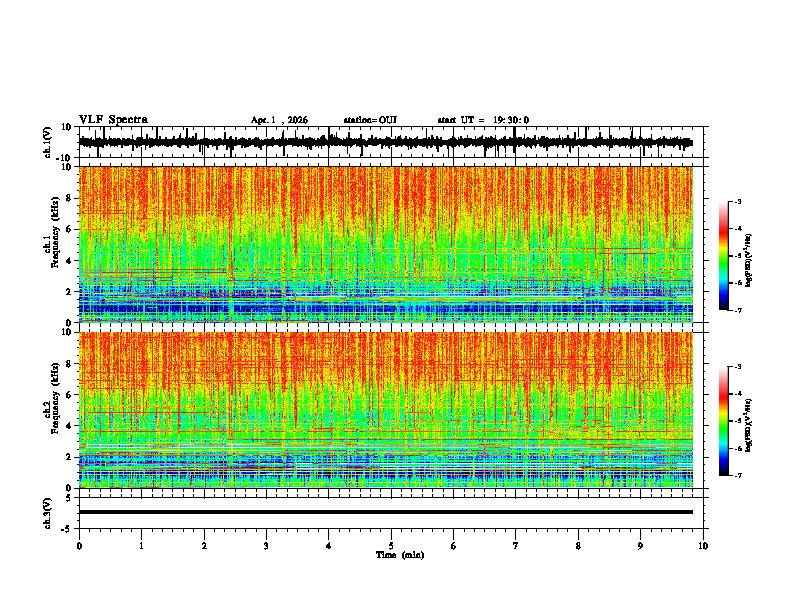Click the time axis tick label "4"

click(x=329, y=546)
